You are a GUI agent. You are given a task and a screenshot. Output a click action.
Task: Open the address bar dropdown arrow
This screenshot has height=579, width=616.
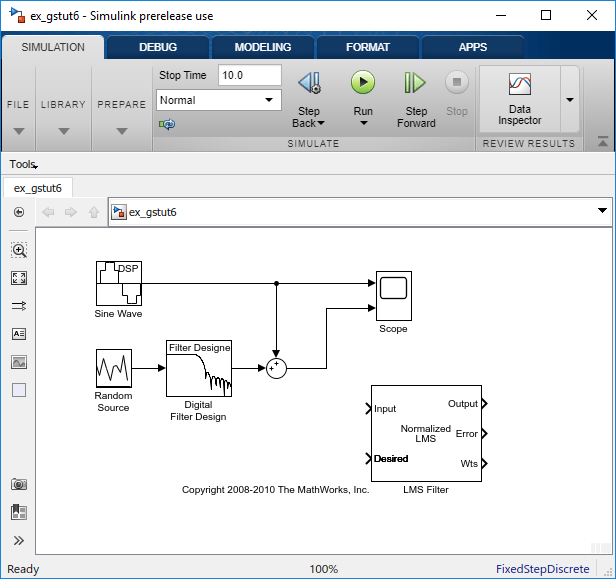click(602, 211)
